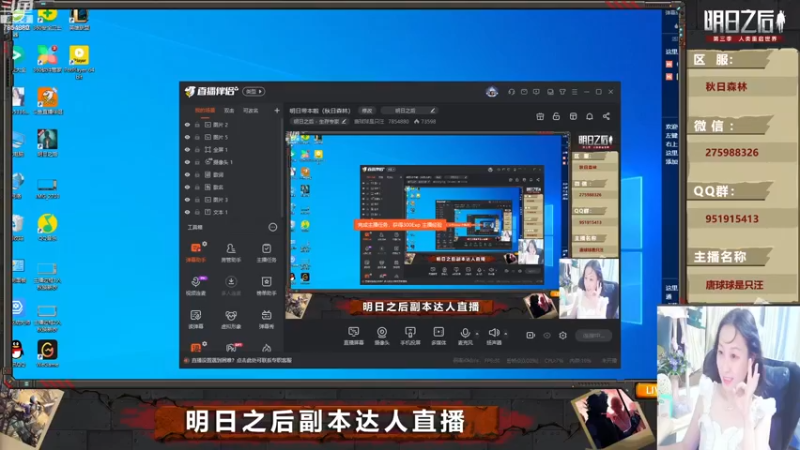This screenshot has height=450, width=800.
Task: Click the gift box icon above preview
Action: tap(540, 116)
